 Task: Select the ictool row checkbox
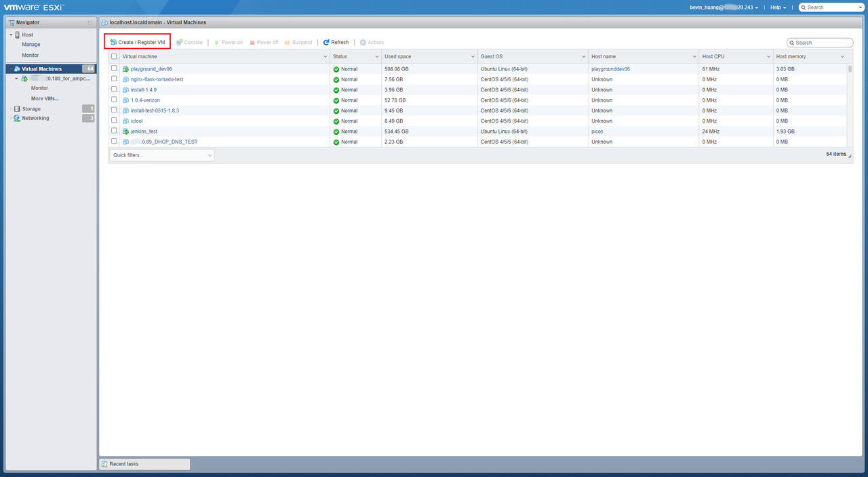(x=114, y=121)
